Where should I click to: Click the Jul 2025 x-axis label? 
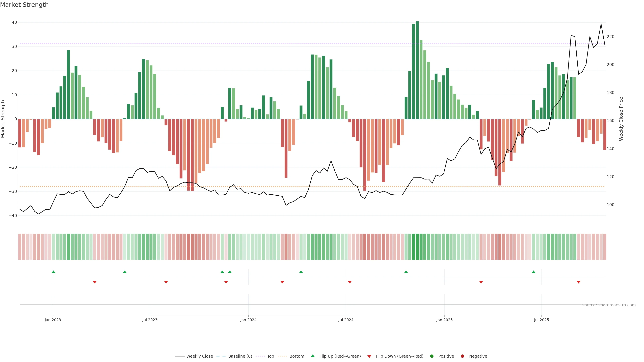(x=541, y=320)
